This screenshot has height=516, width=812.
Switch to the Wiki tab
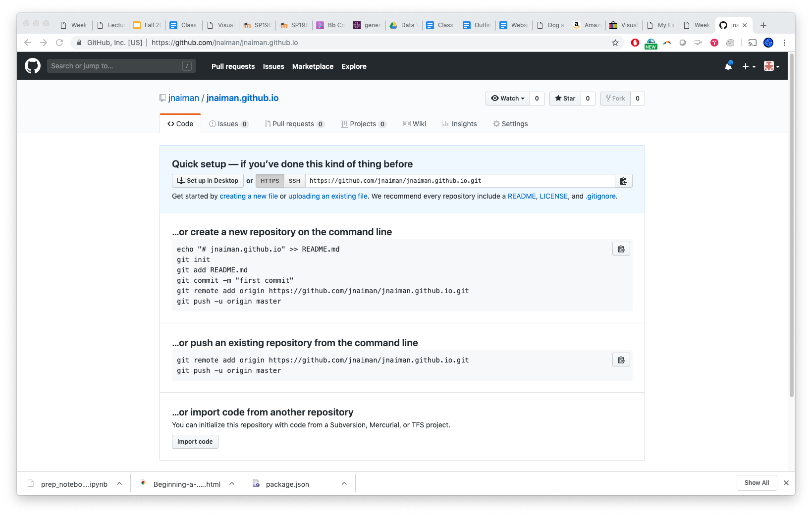click(415, 124)
